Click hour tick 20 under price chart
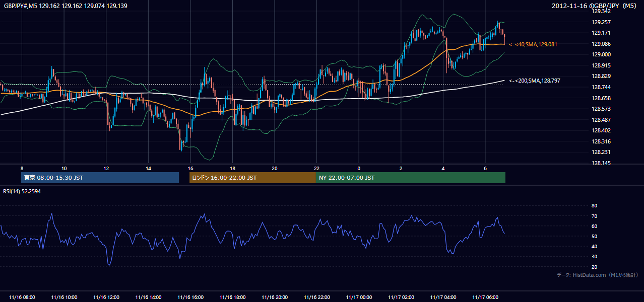Image resolution: width=644 pixels, height=302 pixels. (274, 168)
